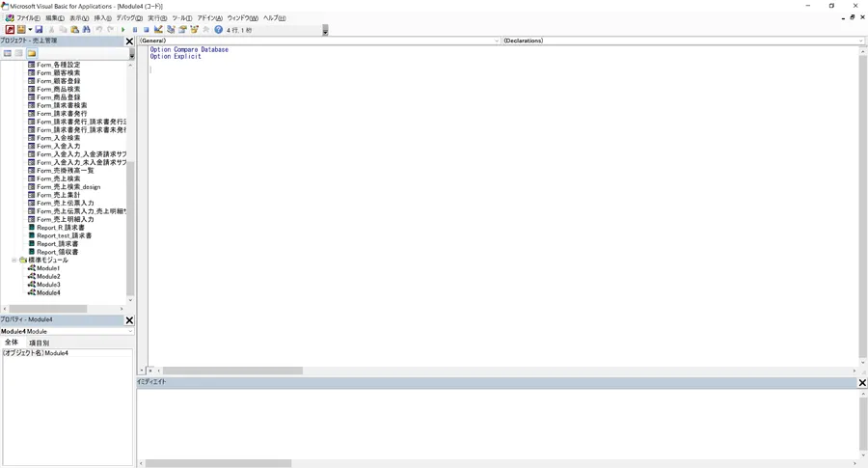868x468 pixels.
Task: Click the blue Help question mark icon
Action: pos(218,30)
